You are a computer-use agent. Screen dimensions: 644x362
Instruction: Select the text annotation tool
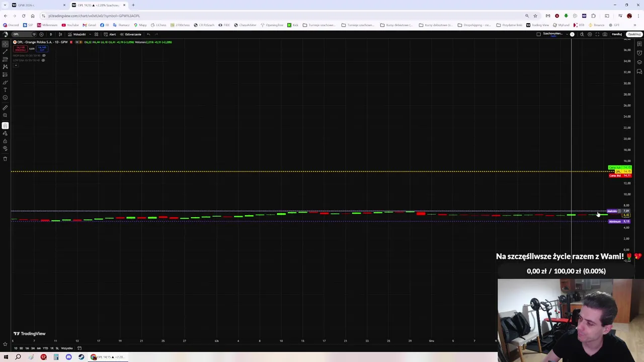pos(5,90)
